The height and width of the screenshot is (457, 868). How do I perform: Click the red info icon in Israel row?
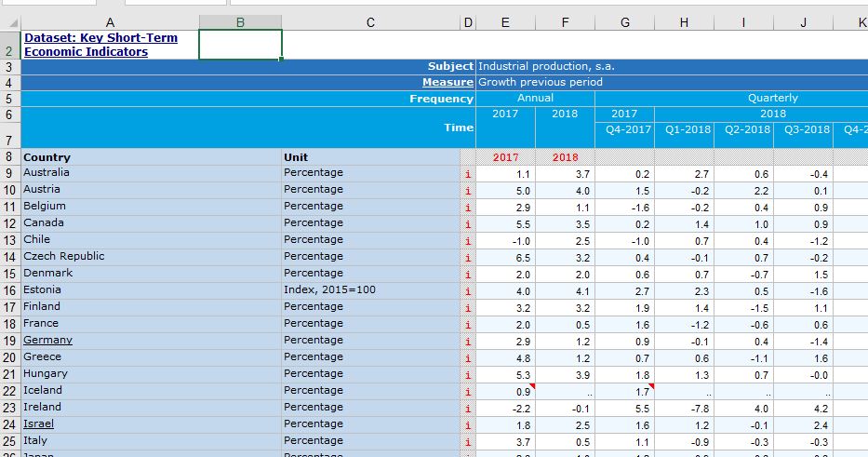click(x=468, y=425)
